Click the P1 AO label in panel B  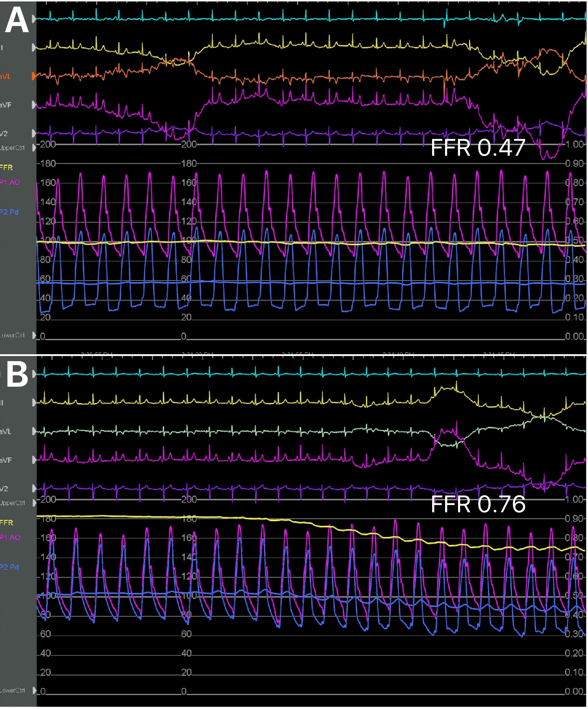click(10, 538)
